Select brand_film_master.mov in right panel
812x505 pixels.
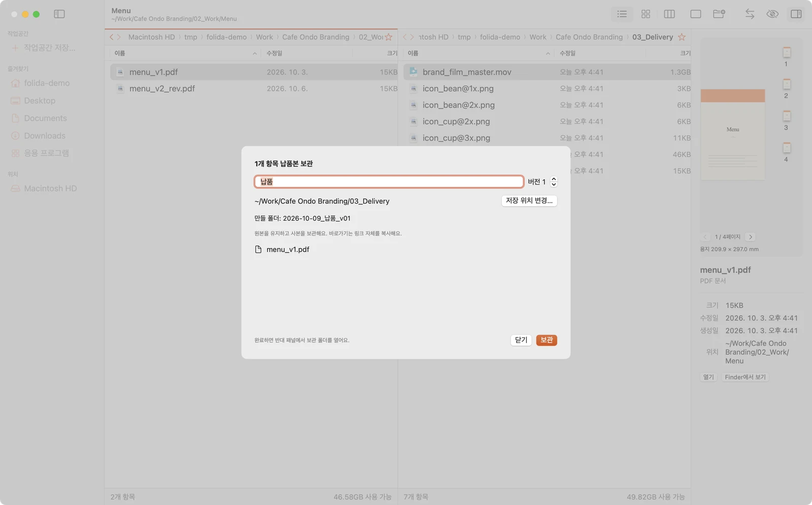point(547,72)
